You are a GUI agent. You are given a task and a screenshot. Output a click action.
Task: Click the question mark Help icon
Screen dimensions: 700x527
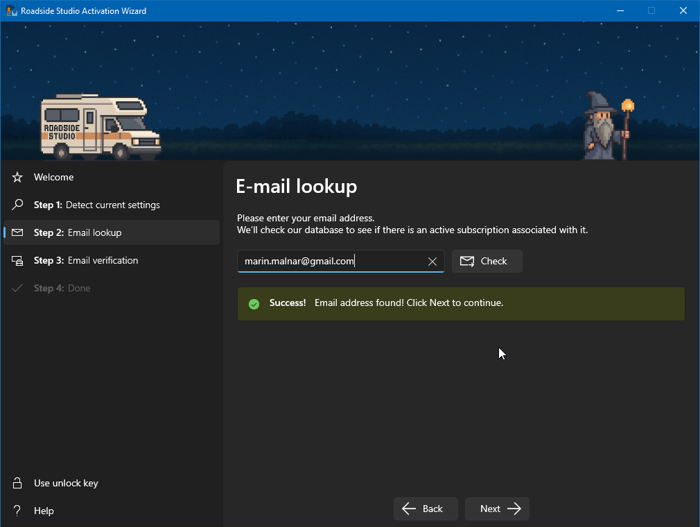[17, 511]
